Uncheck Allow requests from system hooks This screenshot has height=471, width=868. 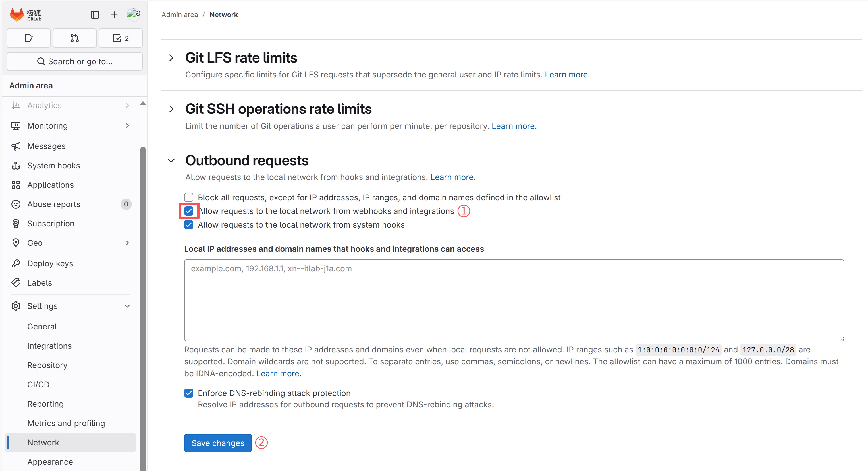(189, 225)
